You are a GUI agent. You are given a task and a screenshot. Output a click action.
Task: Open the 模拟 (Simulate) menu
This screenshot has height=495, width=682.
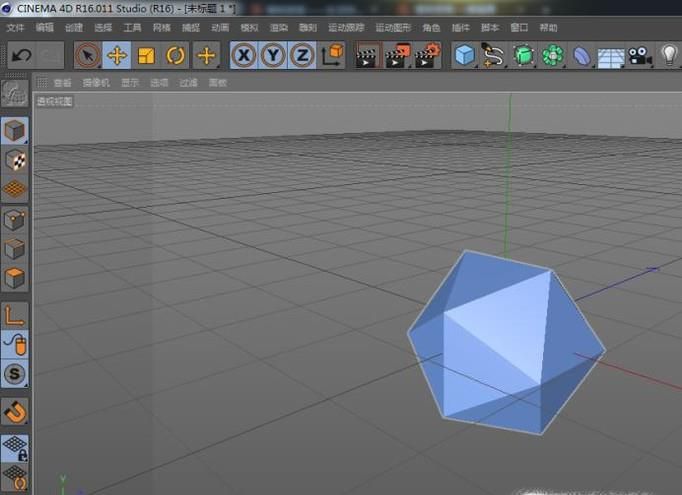[x=249, y=28]
